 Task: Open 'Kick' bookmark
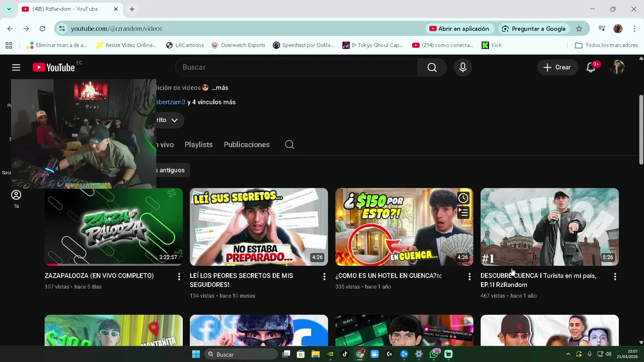[492, 45]
